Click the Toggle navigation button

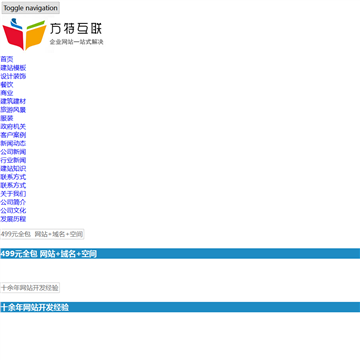(x=30, y=8)
